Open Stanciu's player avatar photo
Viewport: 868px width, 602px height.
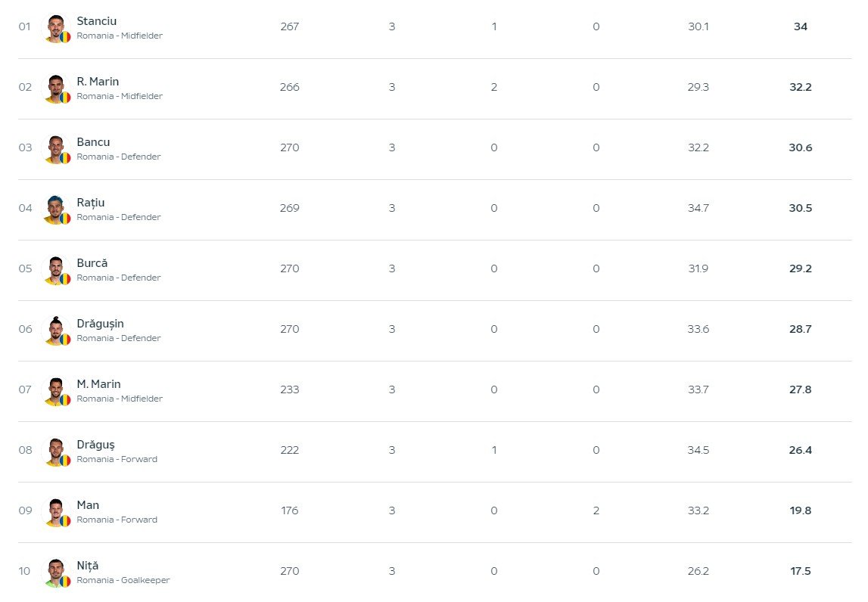point(56,28)
